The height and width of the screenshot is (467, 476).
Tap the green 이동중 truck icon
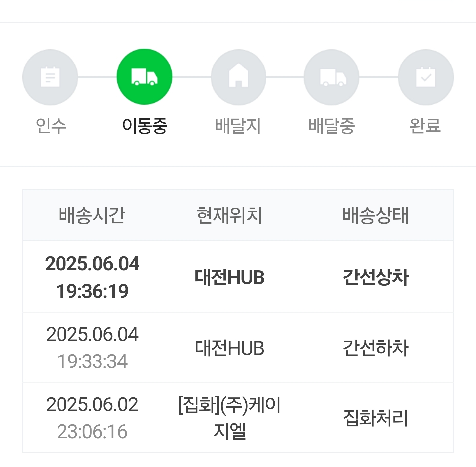point(144,77)
